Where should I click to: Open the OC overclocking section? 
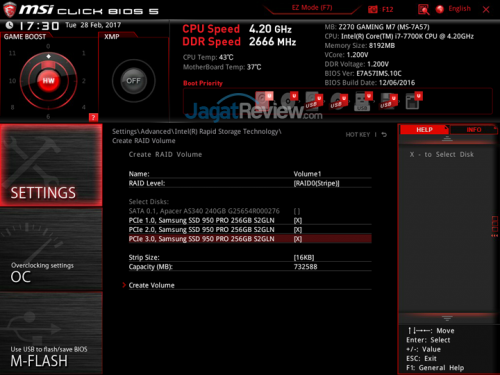coord(51,249)
